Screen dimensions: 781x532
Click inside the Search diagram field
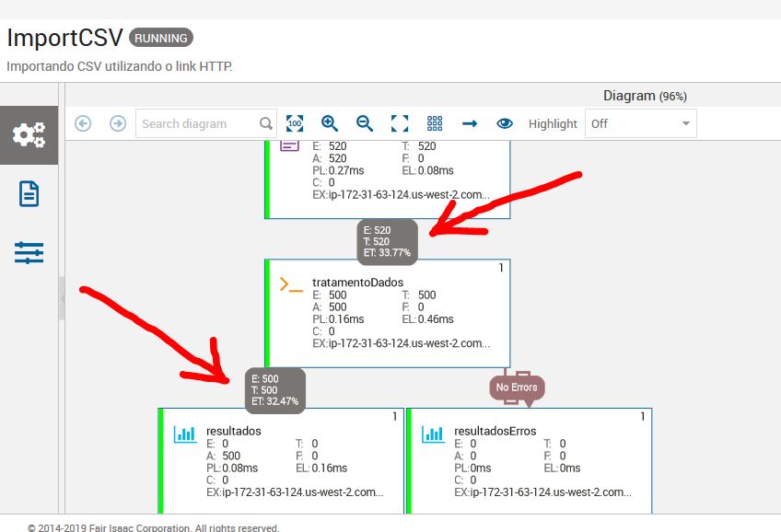(x=193, y=122)
